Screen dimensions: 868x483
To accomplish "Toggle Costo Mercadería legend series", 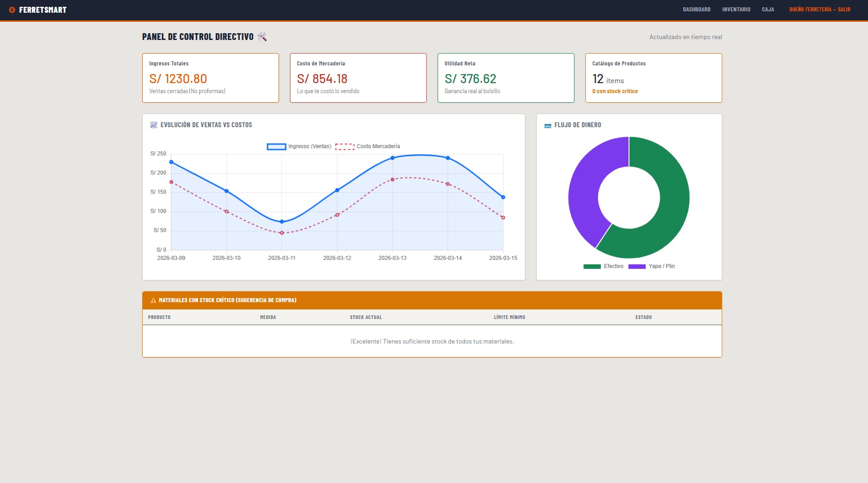I will pyautogui.click(x=367, y=146).
